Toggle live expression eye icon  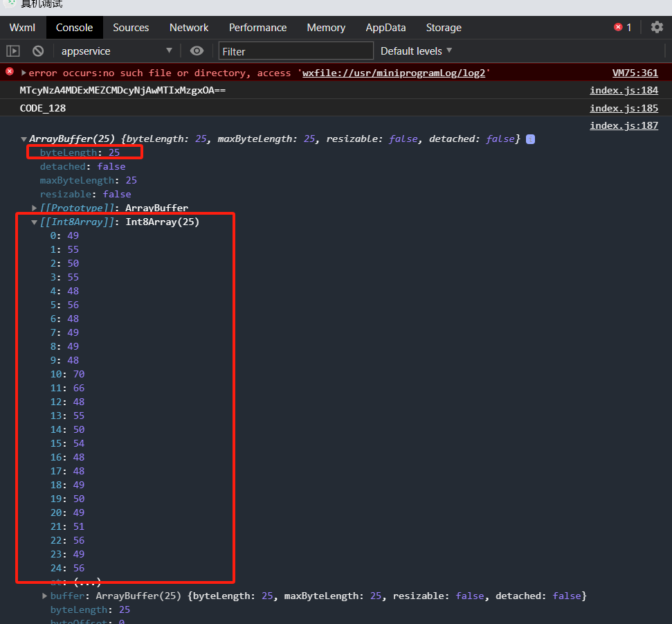pos(197,51)
